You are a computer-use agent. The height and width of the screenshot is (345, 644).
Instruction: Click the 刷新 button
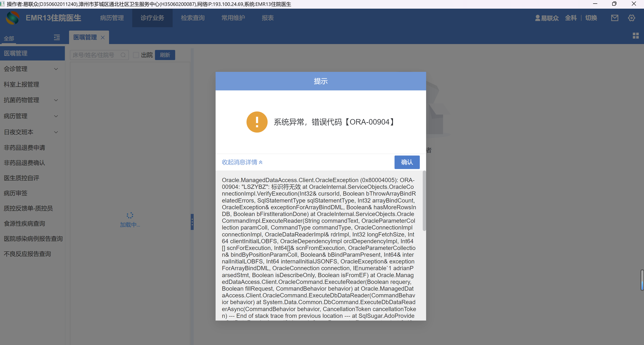(165, 55)
